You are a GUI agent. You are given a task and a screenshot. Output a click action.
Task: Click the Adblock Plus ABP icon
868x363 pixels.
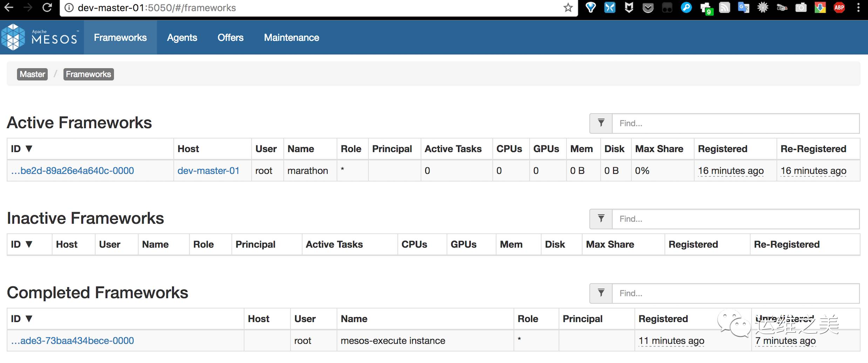839,7
